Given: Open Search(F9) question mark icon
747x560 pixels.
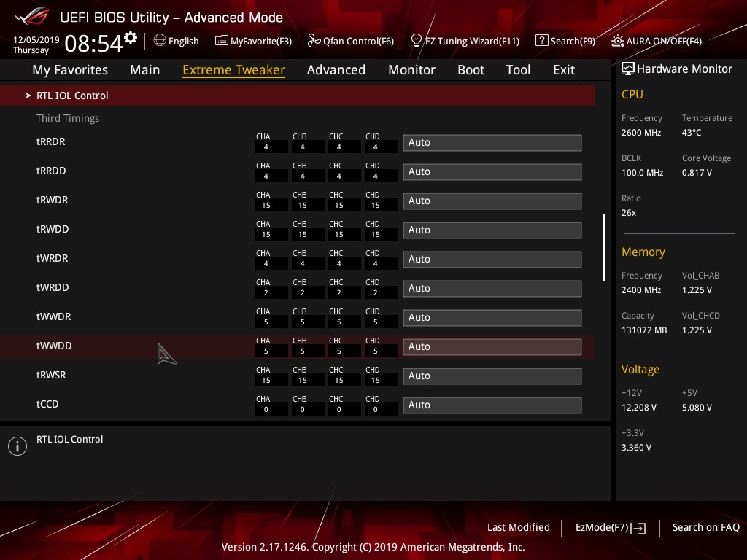Looking at the screenshot, I should 542,41.
